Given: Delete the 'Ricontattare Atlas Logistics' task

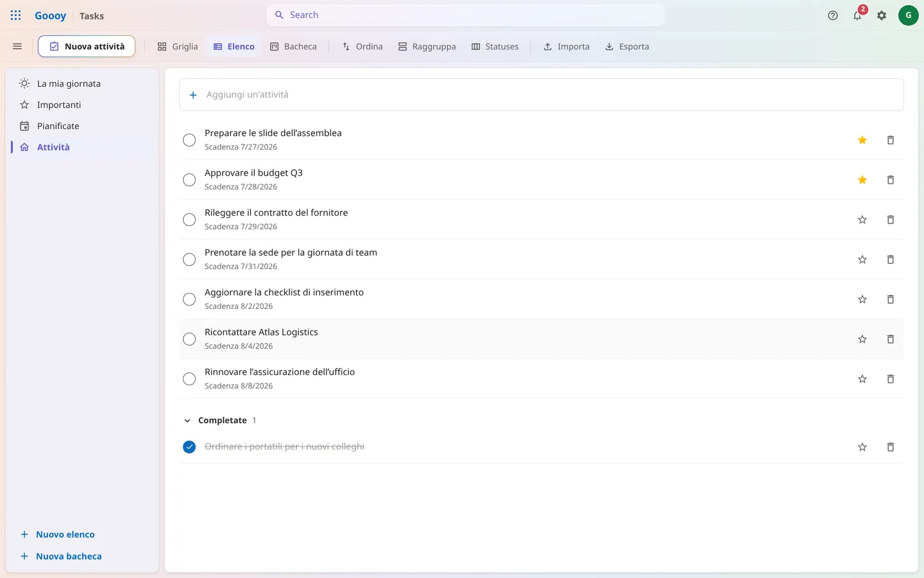Looking at the screenshot, I should click(x=891, y=339).
